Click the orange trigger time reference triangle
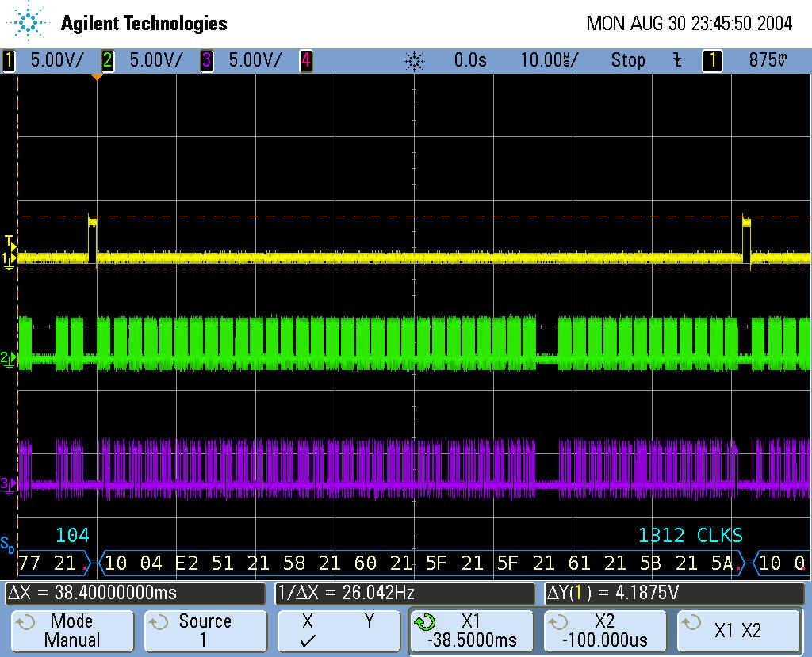Viewport: 812px width, 657px height. click(97, 78)
